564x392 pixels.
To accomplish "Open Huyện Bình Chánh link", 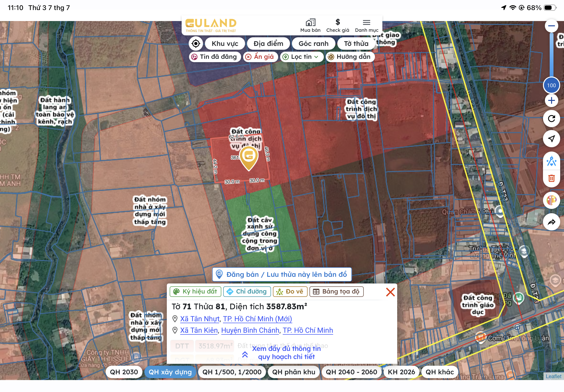I will pos(250,330).
